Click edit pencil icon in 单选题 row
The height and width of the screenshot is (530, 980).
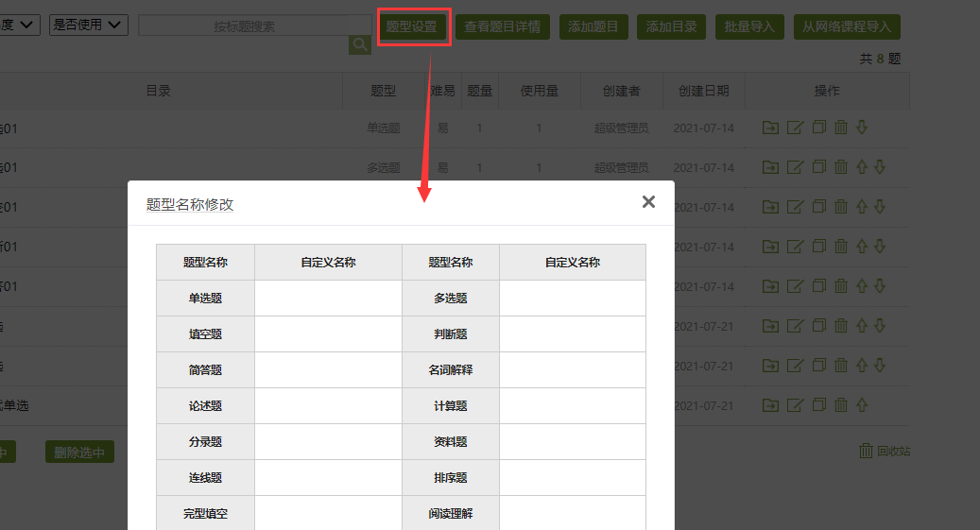[795, 128]
